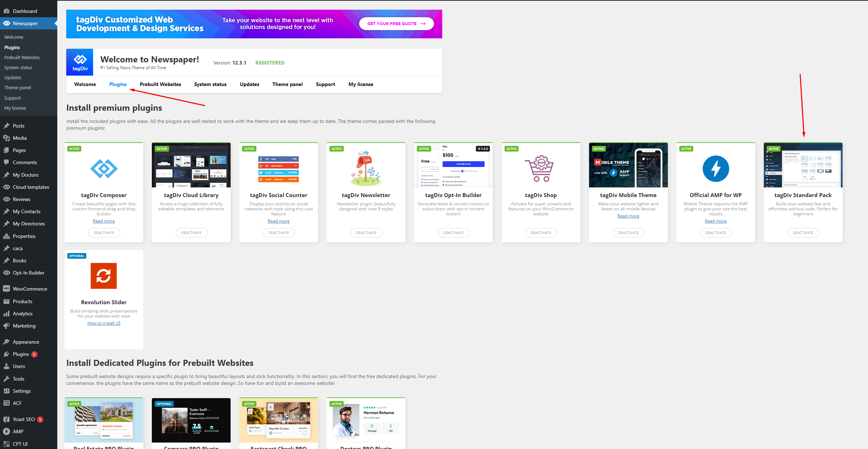
Task: Open Read more under tagDiv Composer
Action: coord(104,221)
